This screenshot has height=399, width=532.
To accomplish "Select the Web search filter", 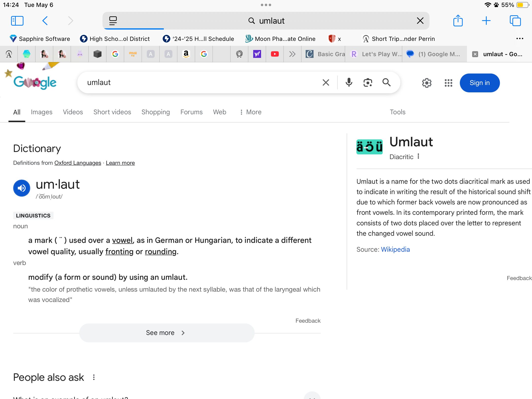I will point(220,112).
